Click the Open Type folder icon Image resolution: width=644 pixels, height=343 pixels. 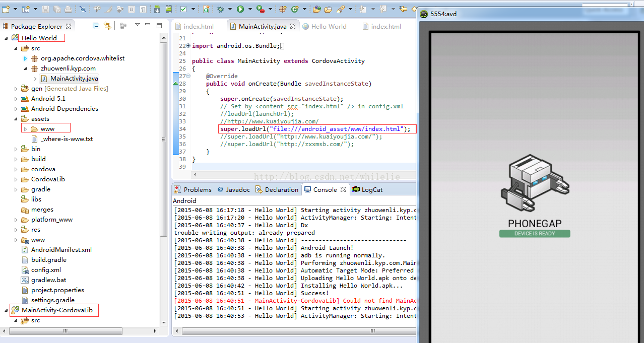click(x=317, y=9)
